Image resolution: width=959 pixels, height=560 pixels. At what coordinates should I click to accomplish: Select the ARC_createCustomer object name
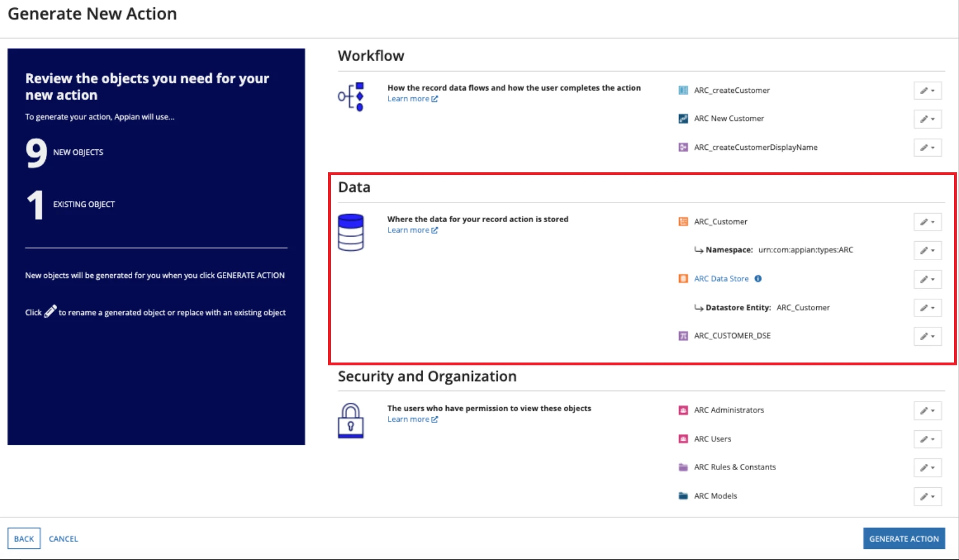click(732, 91)
